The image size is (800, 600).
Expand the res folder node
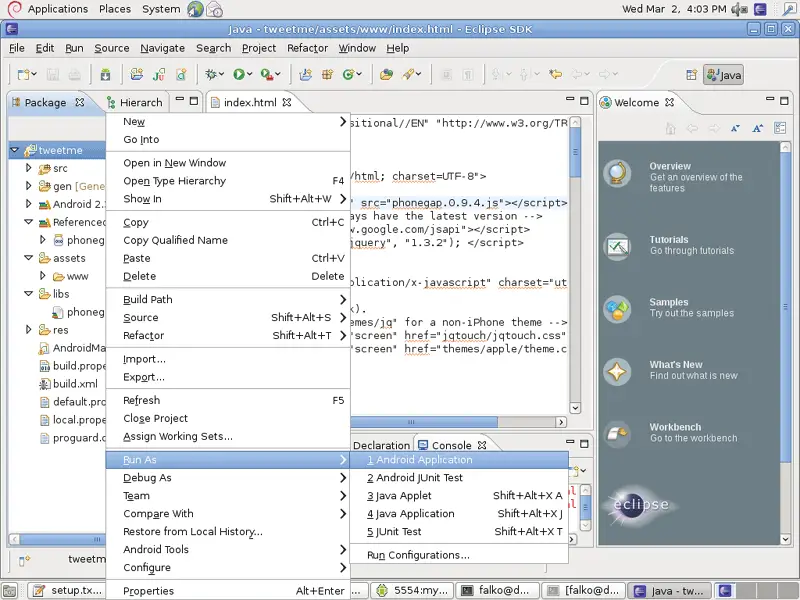pos(29,330)
